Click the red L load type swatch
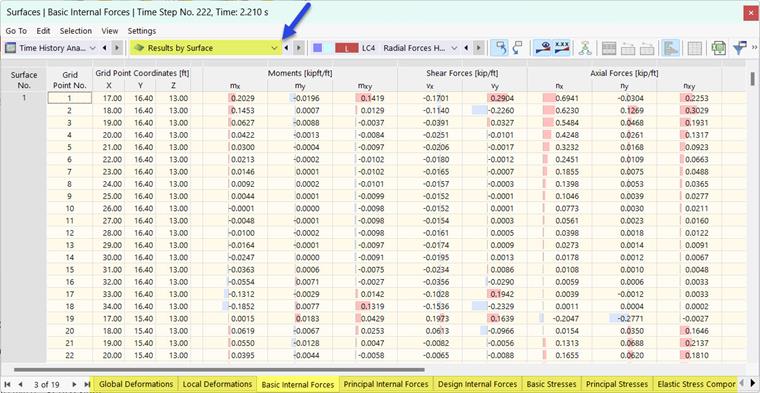 click(347, 48)
